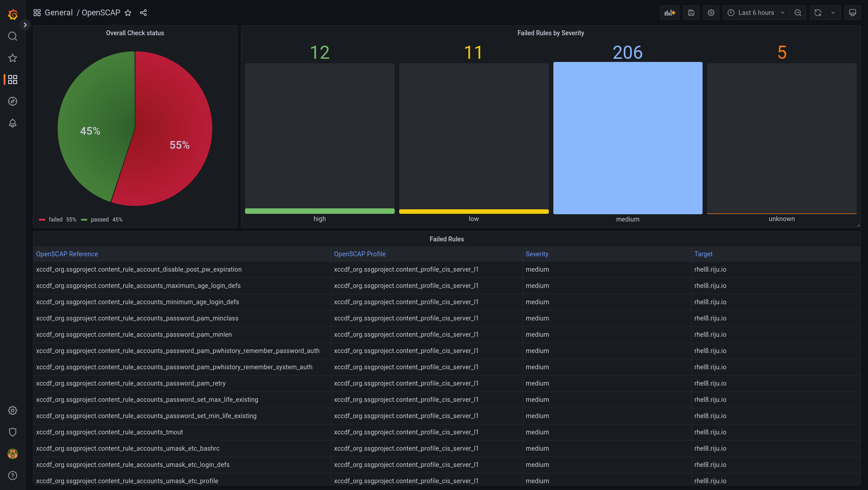Open the Alerting bell icon

click(13, 123)
